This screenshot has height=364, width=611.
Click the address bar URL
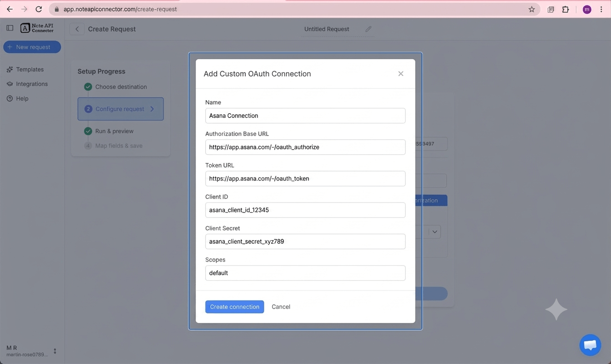pyautogui.click(x=120, y=9)
